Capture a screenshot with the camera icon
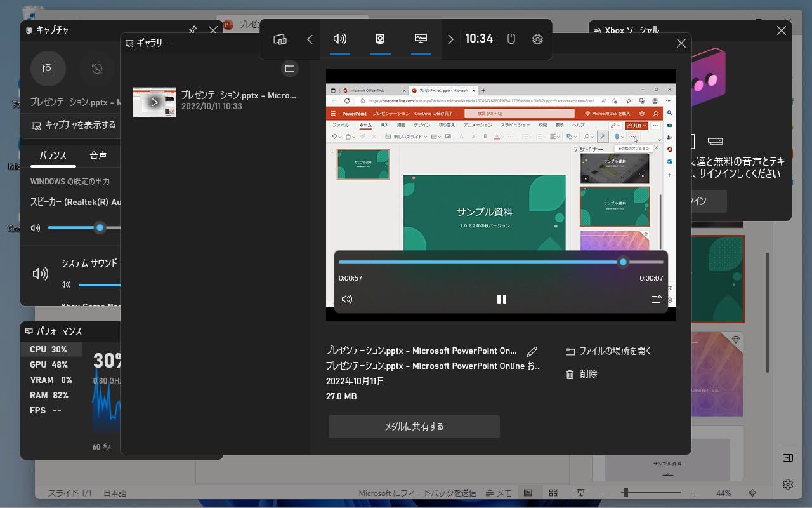The height and width of the screenshot is (508, 812). point(48,69)
